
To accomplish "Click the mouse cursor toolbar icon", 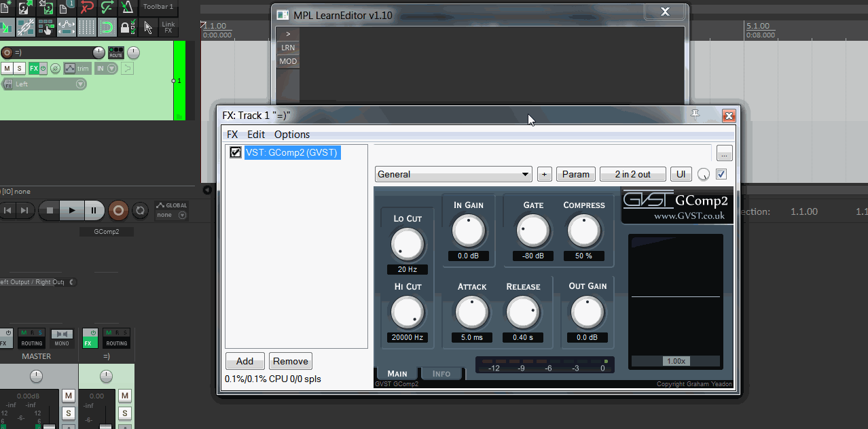I will (x=148, y=28).
